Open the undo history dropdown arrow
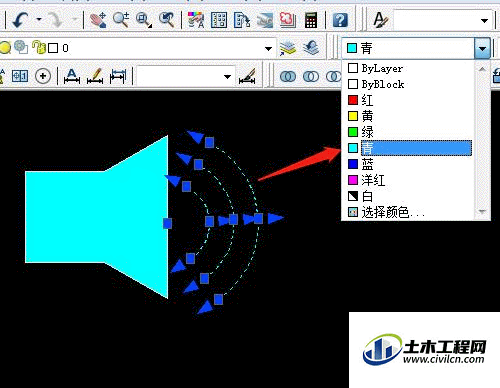 pyautogui.click(x=39, y=19)
